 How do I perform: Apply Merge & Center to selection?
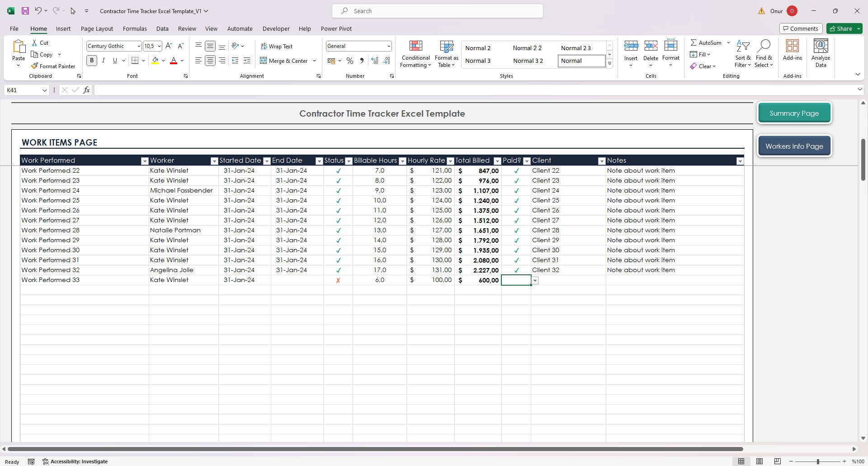pyautogui.click(x=284, y=60)
